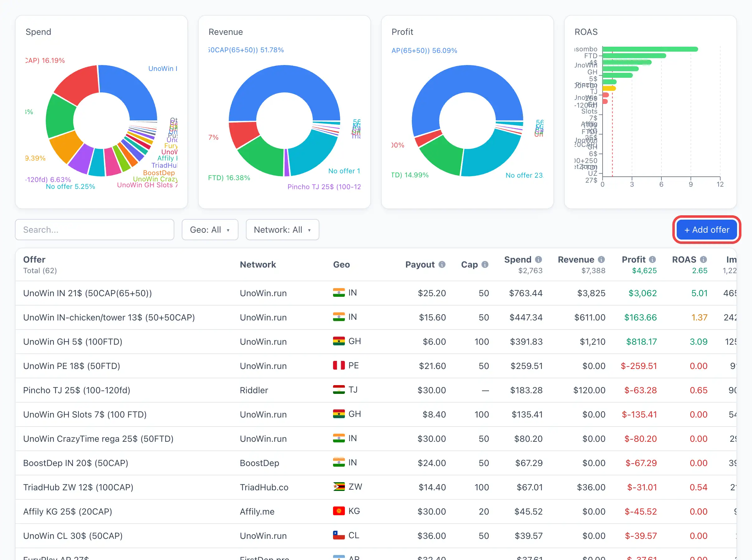Click the Profit column info icon
Image resolution: width=752 pixels, height=560 pixels.
[652, 259]
